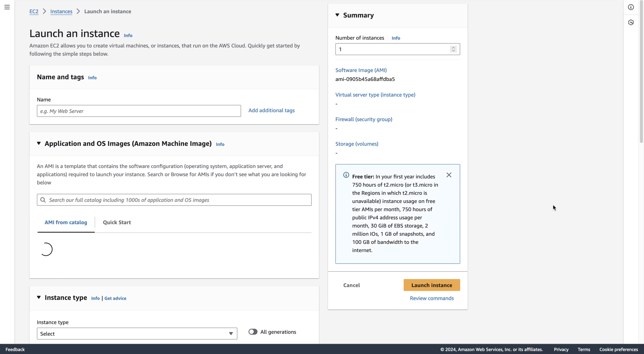The image size is (644, 354).
Task: Click the Add additional tags link
Action: point(271,110)
